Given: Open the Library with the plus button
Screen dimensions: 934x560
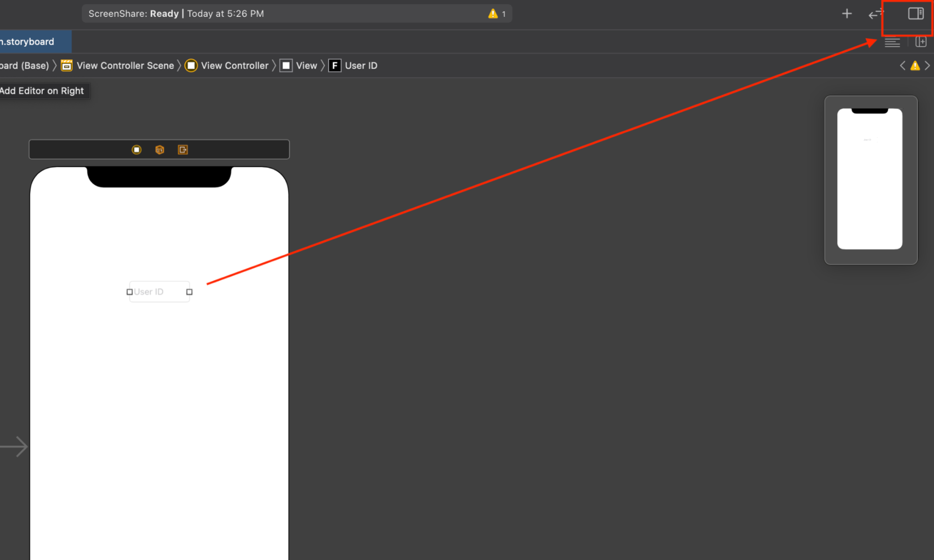Looking at the screenshot, I should coord(847,14).
